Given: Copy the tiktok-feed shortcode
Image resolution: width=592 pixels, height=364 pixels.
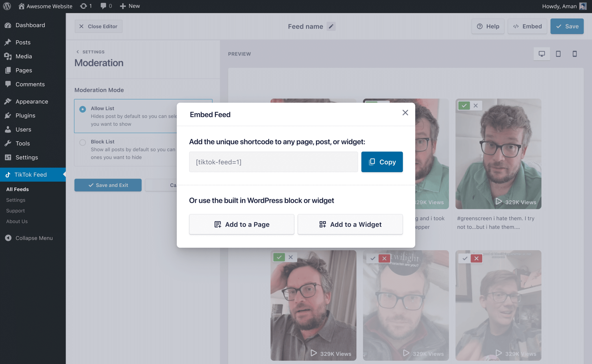Looking at the screenshot, I should point(382,162).
